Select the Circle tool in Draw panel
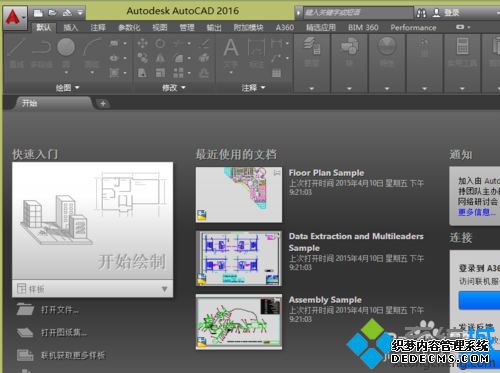This screenshot has width=500, height=373. (66, 47)
